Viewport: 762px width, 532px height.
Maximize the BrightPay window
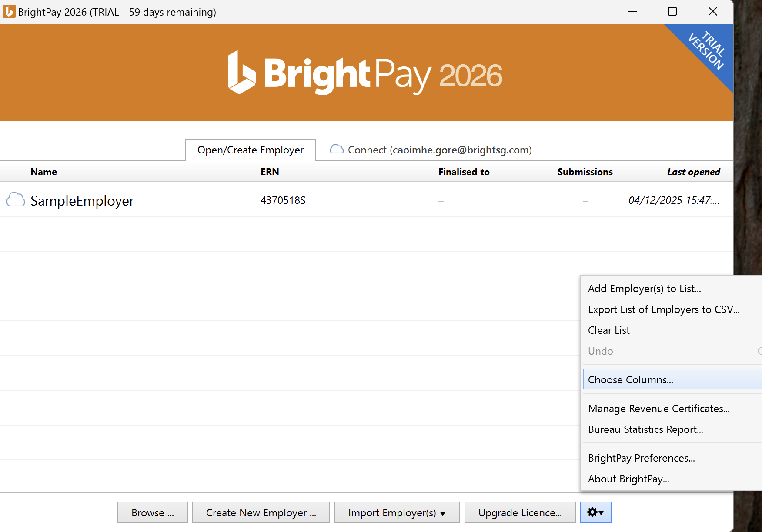(672, 12)
